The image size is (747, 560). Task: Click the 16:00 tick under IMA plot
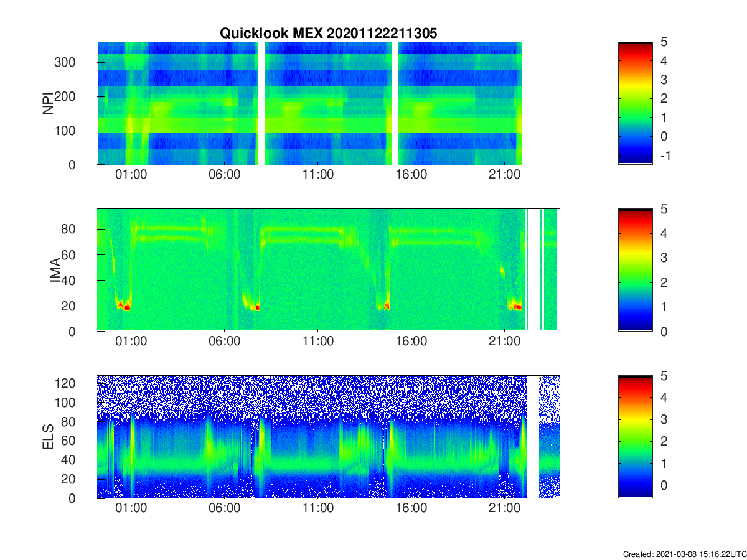411,342
